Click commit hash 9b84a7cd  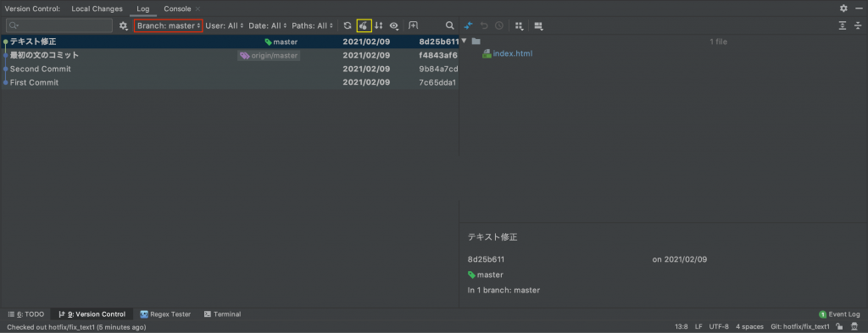coord(438,69)
